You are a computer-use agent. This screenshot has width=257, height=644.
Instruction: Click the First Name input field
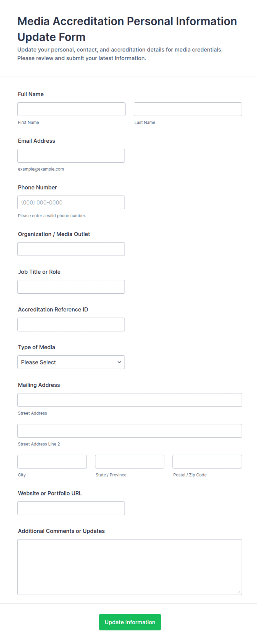tap(71, 109)
